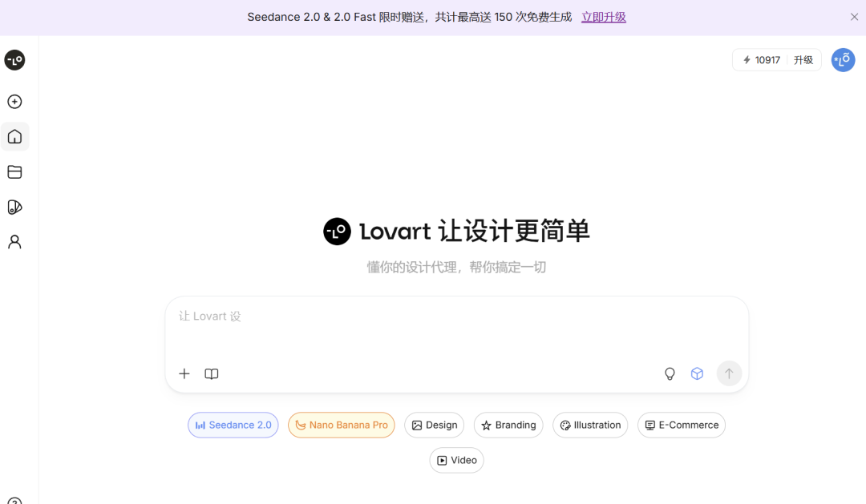
Task: Select the color palette icon in the sidebar
Action: pos(14,207)
